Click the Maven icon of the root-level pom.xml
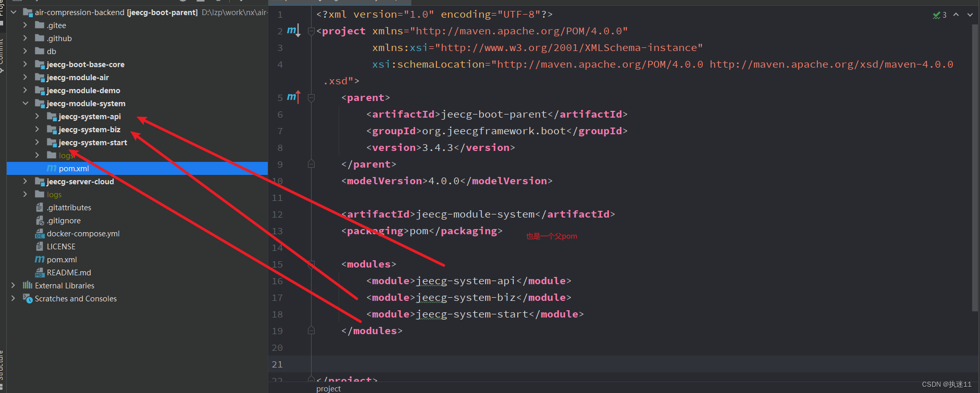This screenshot has width=980, height=393. (x=40, y=259)
